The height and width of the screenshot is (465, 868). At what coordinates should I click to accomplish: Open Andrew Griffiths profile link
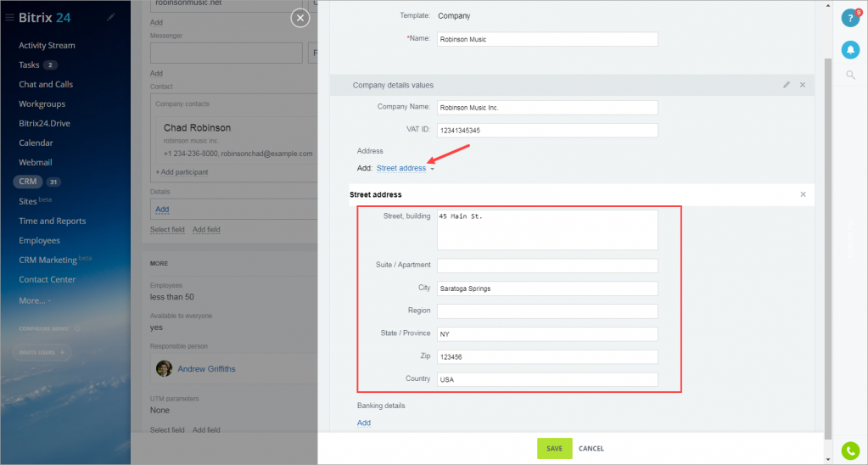pos(206,368)
